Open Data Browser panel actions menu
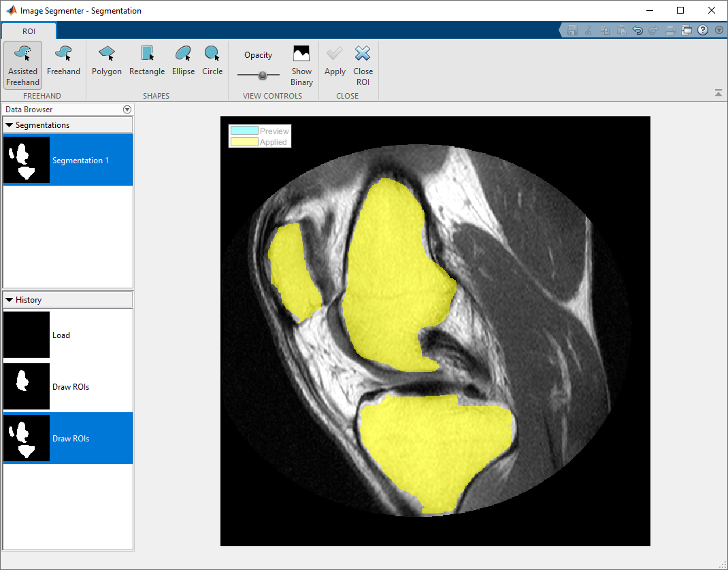Viewport: 728px width, 570px height. (127, 110)
